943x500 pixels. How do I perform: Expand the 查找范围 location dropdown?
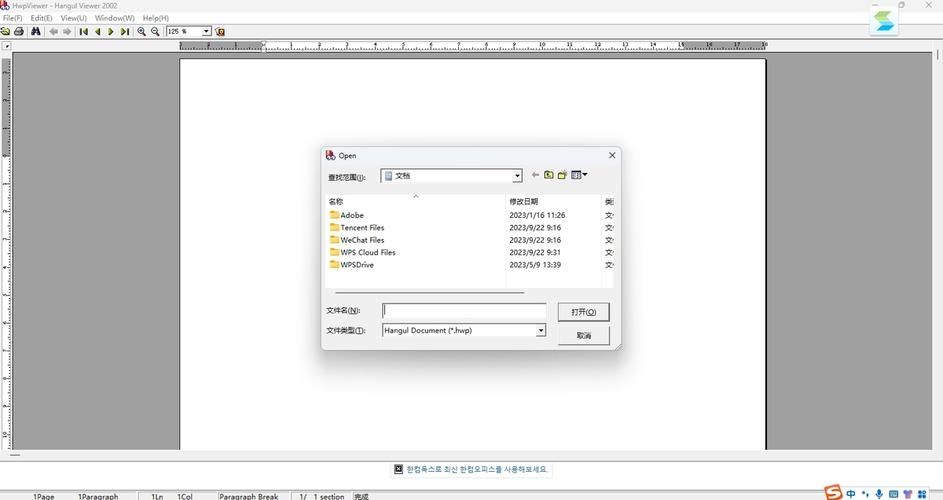(x=517, y=176)
